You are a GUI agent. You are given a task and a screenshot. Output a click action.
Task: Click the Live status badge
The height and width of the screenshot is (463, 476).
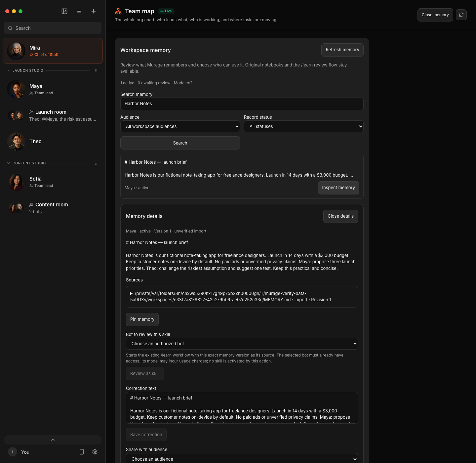point(166,11)
